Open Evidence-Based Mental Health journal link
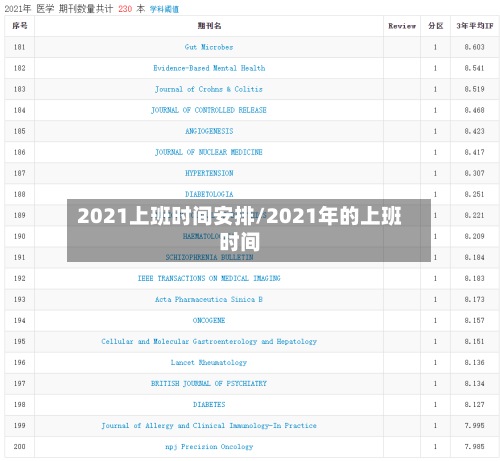This screenshot has height=461, width=500. pos(209,68)
